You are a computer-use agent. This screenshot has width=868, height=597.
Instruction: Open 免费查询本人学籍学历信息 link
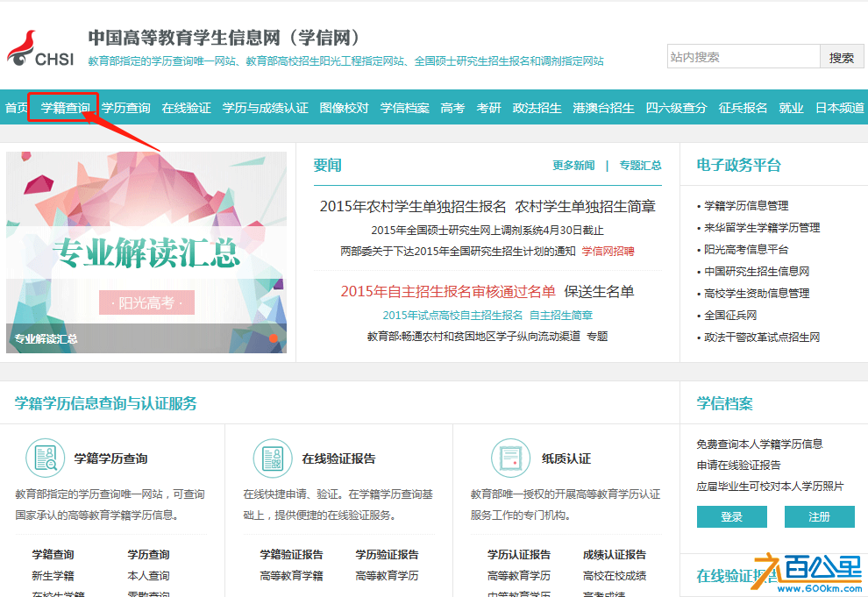pos(759,444)
